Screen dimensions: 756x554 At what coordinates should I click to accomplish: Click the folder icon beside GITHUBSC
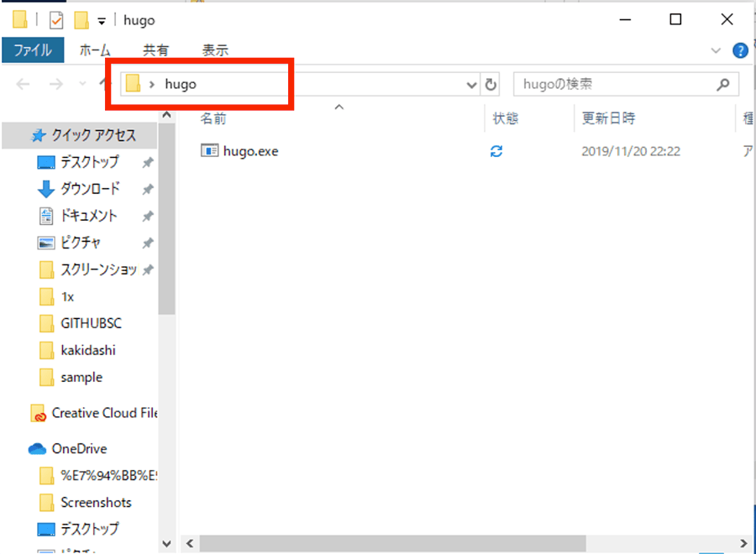(46, 324)
